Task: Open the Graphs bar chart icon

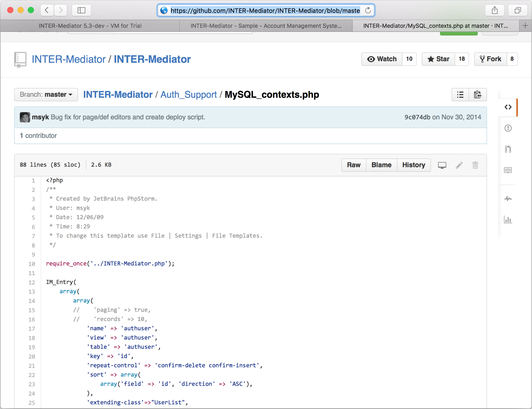Action: coord(508,219)
